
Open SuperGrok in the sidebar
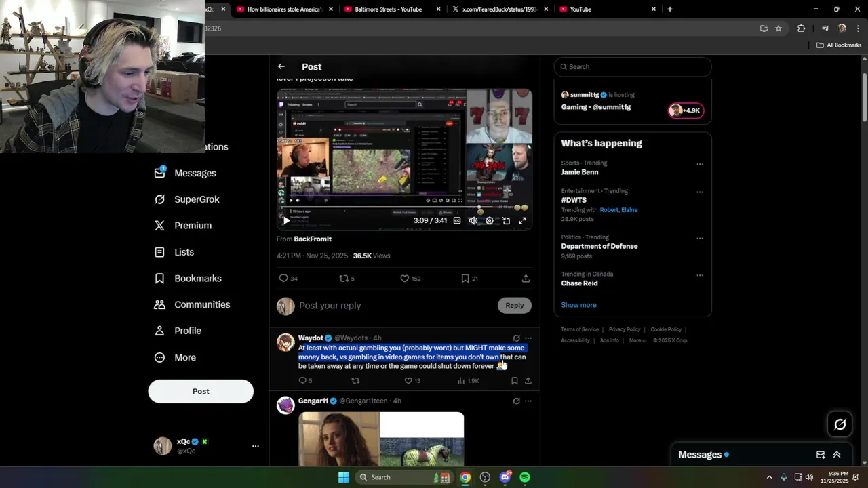pyautogui.click(x=187, y=199)
